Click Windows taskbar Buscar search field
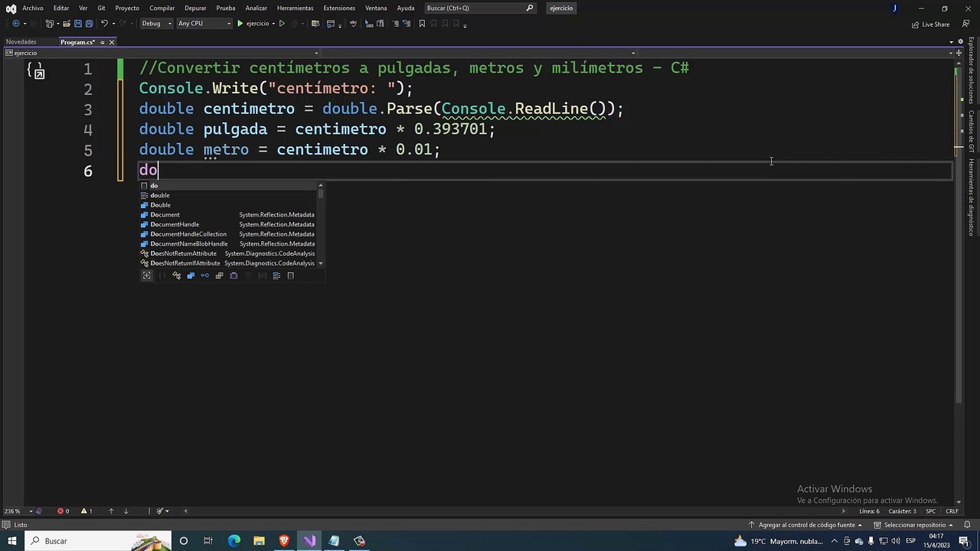Screen dimensions: 980x551 96,541
